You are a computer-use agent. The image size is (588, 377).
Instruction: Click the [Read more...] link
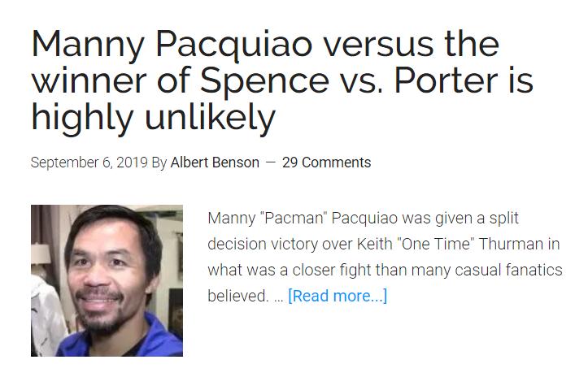(338, 296)
